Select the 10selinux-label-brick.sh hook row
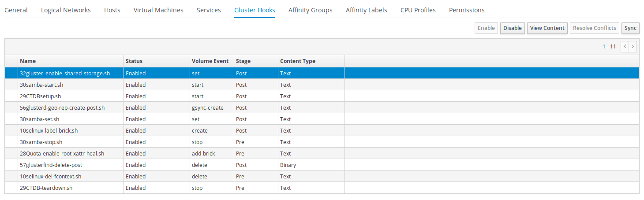This screenshot has height=200, width=644. 49,131
